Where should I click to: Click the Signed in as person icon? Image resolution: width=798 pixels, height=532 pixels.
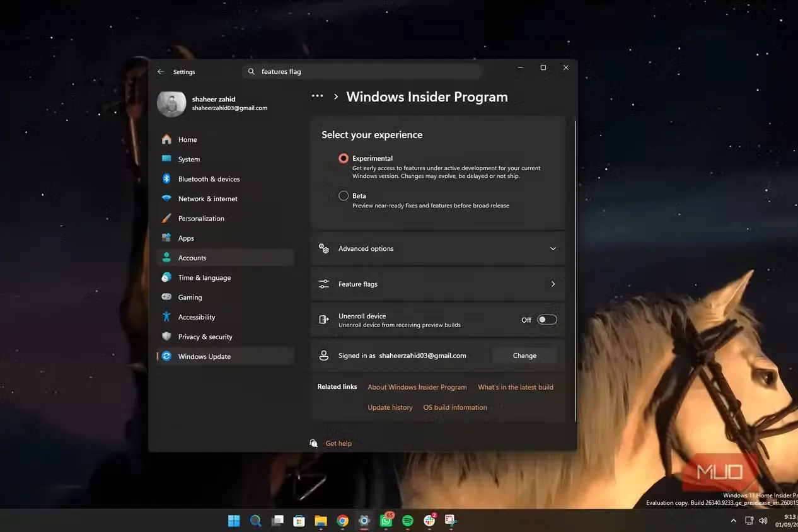pyautogui.click(x=324, y=356)
